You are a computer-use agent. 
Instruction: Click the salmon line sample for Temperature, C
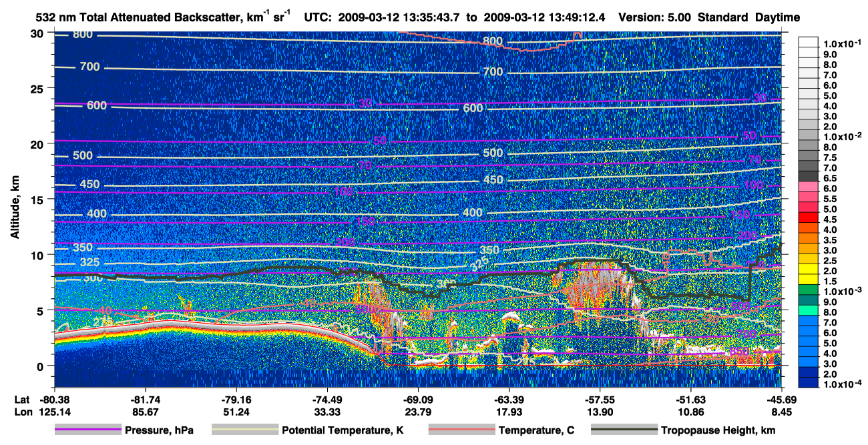pyautogui.click(x=461, y=430)
